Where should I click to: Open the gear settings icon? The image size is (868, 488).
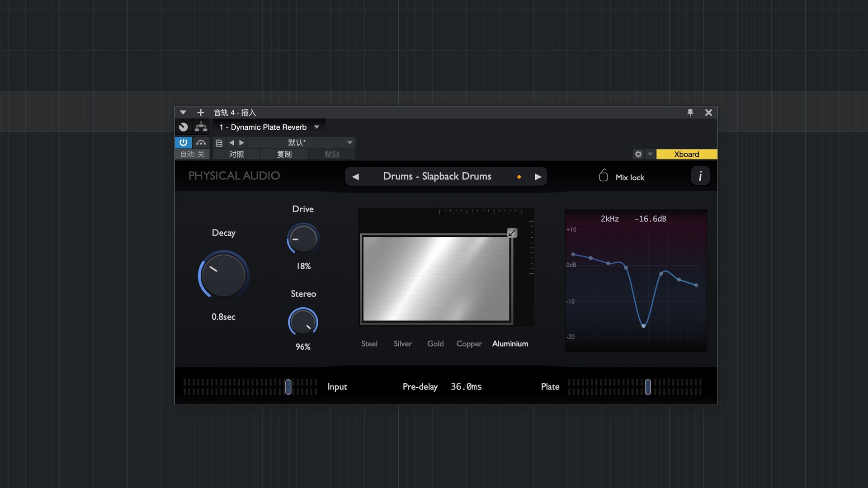(x=638, y=154)
